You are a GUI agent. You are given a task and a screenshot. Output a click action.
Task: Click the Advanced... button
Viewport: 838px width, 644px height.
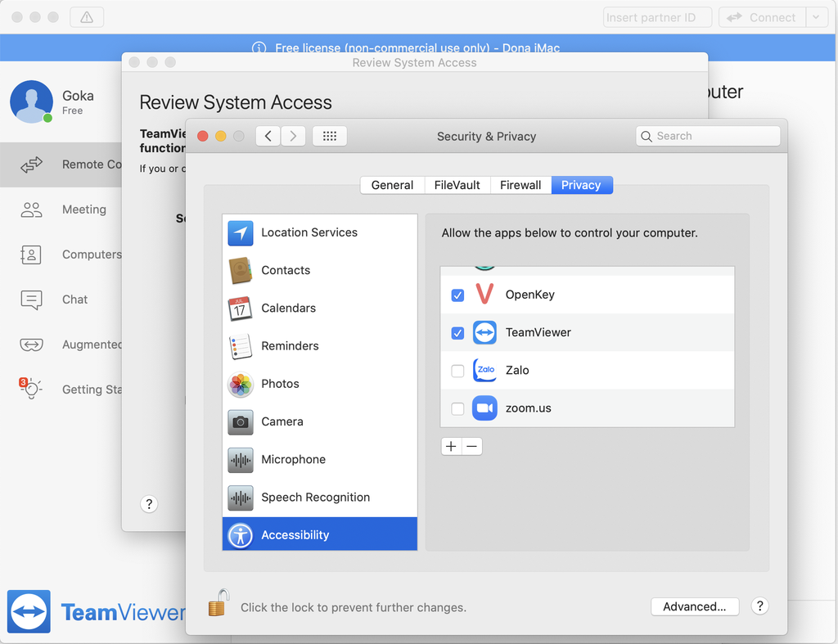(x=695, y=606)
